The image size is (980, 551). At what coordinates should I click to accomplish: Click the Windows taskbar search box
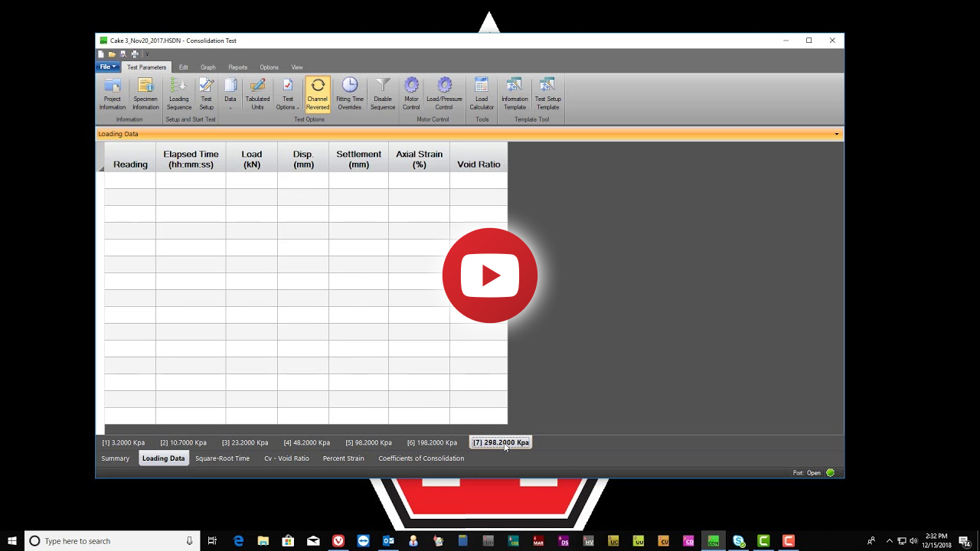112,541
